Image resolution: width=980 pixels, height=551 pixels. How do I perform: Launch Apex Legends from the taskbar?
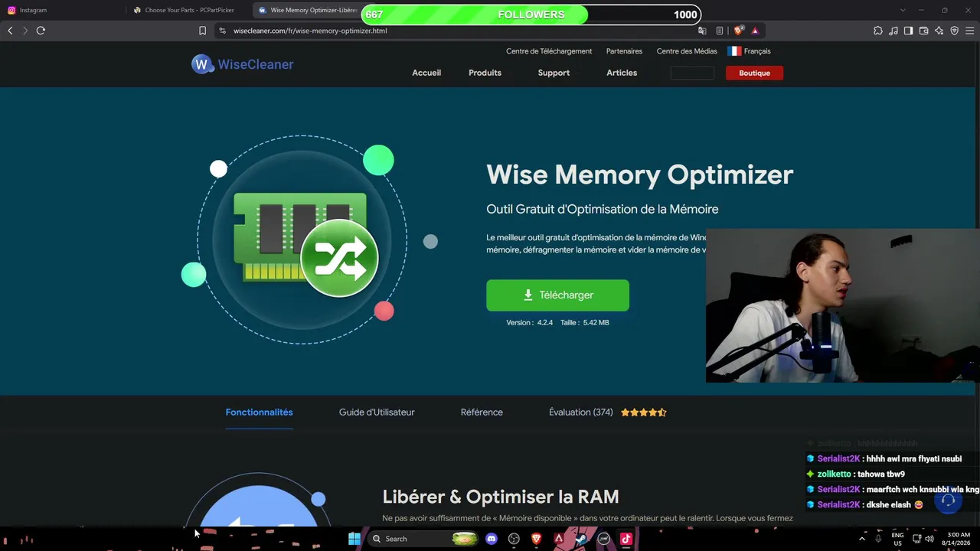(559, 539)
